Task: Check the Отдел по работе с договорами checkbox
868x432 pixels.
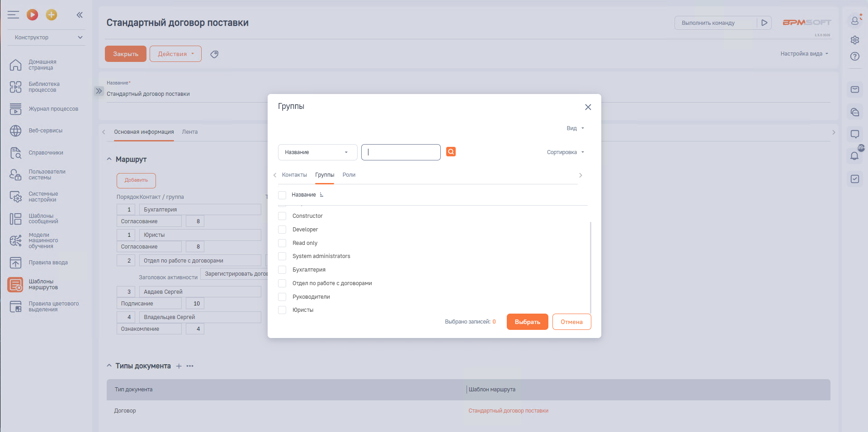Action: [282, 283]
